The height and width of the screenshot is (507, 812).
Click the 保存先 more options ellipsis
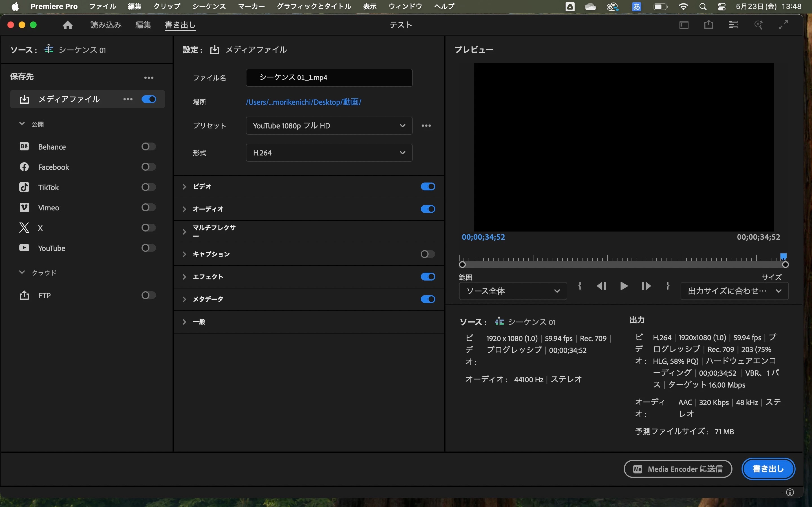pos(149,78)
